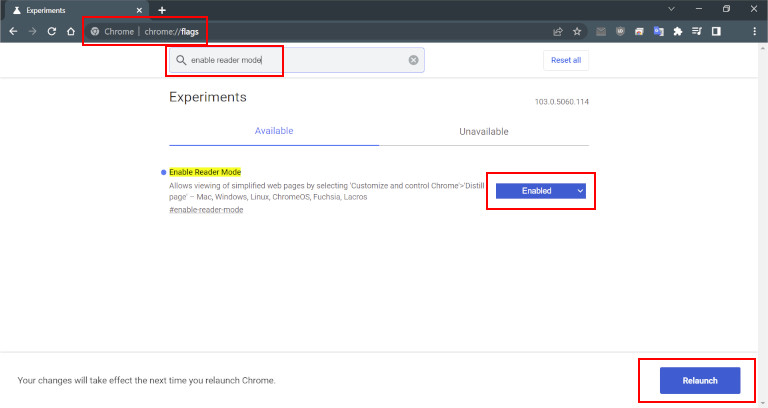This screenshot has height=408, width=768.
Task: Close the Experiments tab
Action: pyautogui.click(x=139, y=10)
